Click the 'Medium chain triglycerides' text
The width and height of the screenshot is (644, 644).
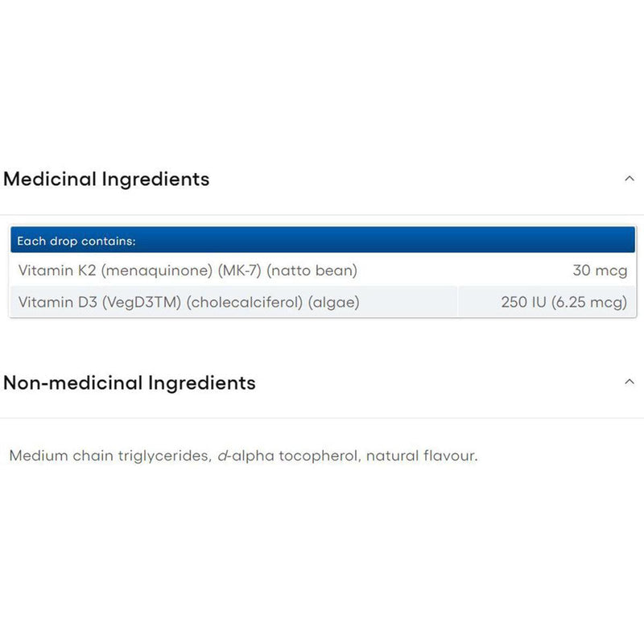coord(109,456)
